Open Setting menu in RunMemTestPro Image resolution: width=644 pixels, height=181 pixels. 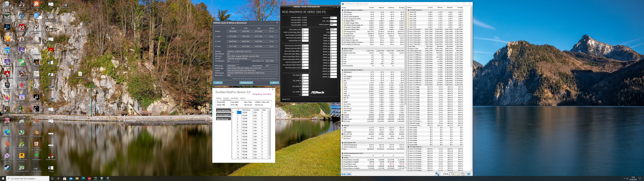point(218,98)
